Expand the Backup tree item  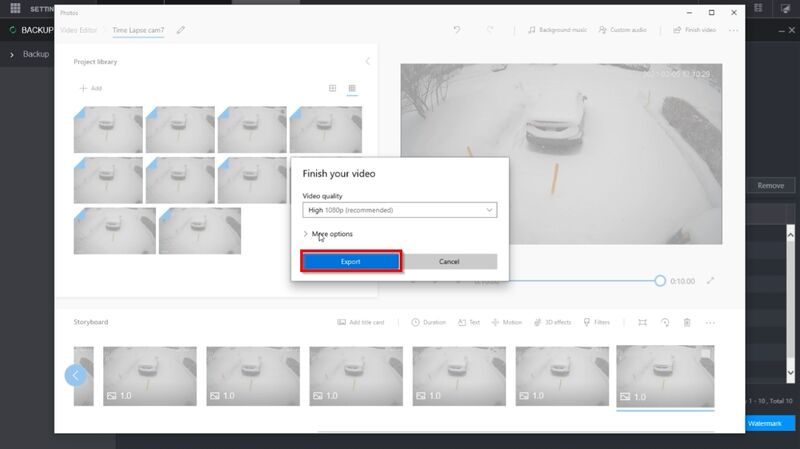click(12, 55)
